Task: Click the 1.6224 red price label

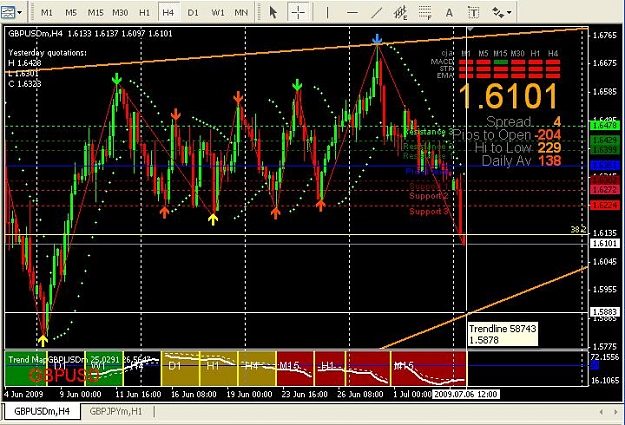Action: (604, 205)
